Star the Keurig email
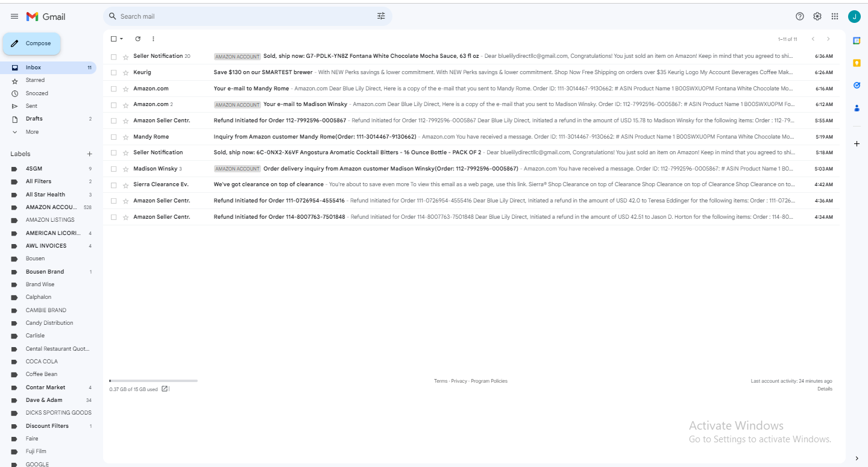Screen dimensions: 868x467 (x=125, y=72)
